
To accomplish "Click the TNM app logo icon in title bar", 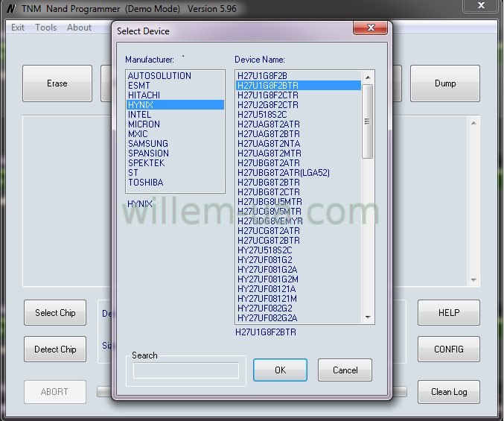I will (11, 9).
